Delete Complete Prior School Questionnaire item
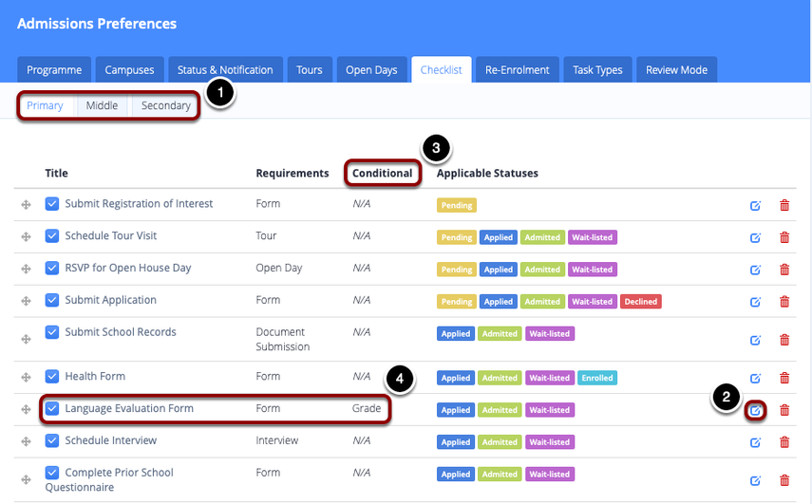The image size is (812, 504). click(x=784, y=480)
